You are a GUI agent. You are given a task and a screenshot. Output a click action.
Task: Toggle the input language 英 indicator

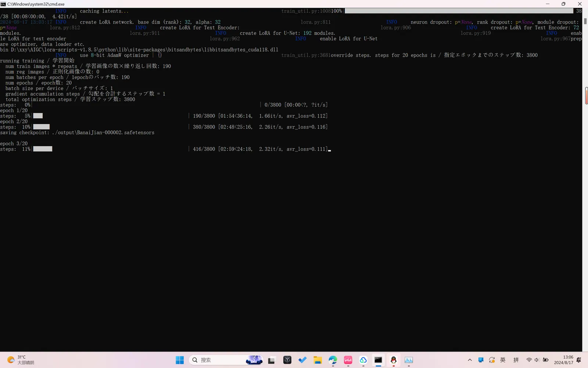pos(503,360)
